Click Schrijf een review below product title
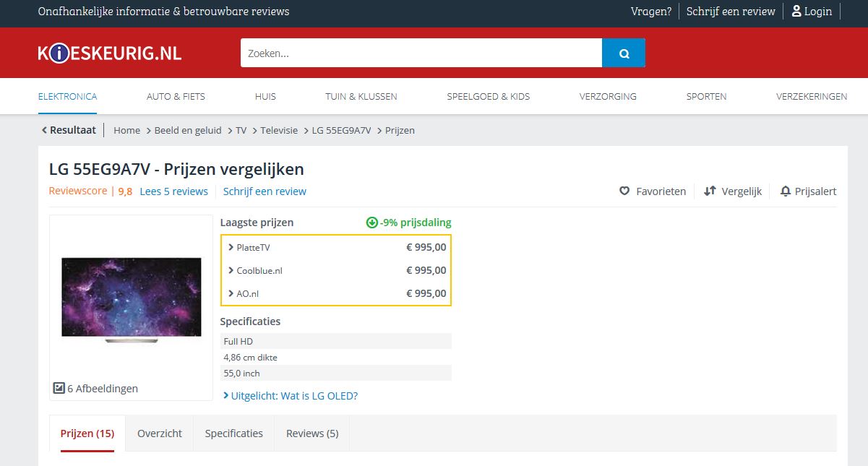The image size is (868, 466). click(265, 191)
